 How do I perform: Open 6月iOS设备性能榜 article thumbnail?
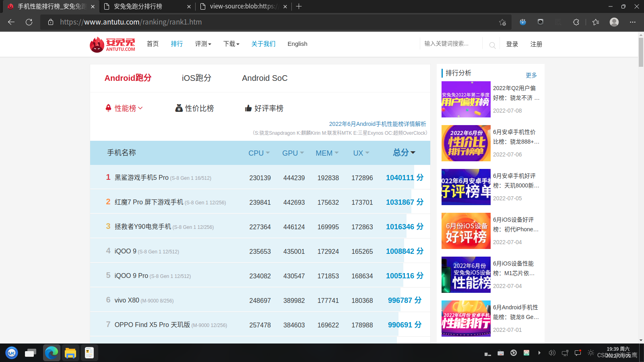pyautogui.click(x=466, y=275)
